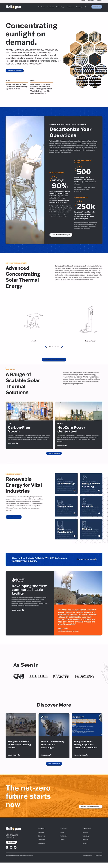Click Learn More About Our Impact button
108x868 pixels.
point(61,235)
